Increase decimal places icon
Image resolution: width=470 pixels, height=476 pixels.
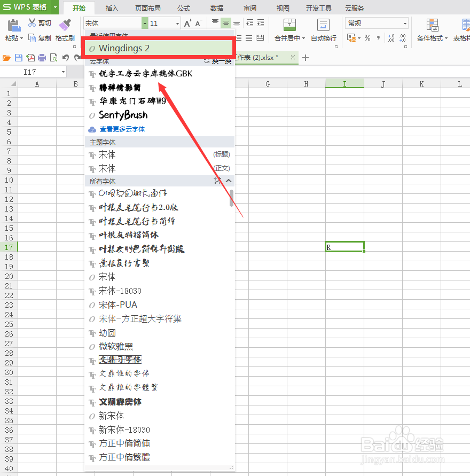click(391, 38)
